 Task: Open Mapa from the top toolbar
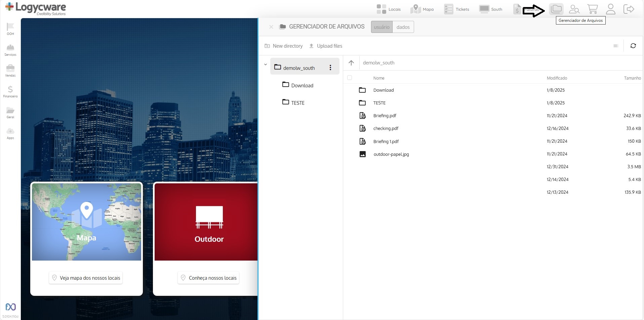422,9
